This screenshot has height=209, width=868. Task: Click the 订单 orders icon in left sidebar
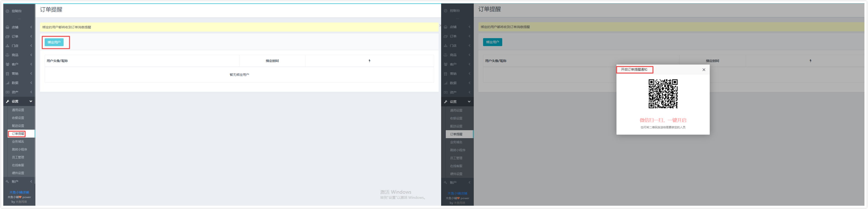7,37
